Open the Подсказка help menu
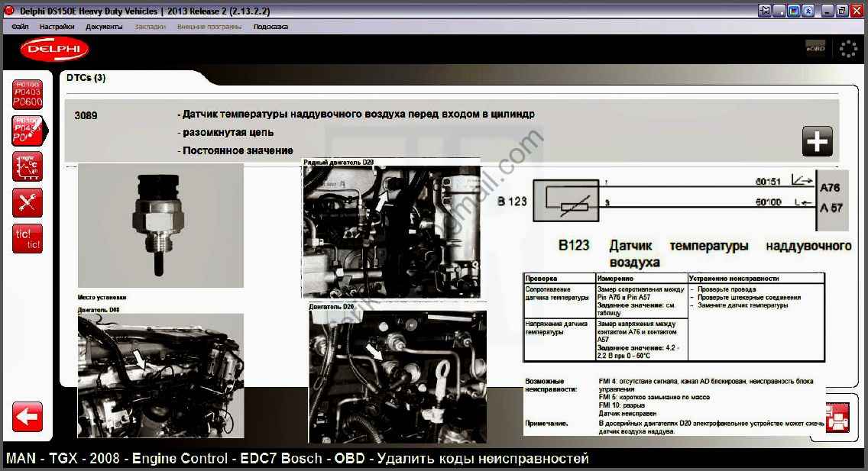Viewport: 868px width, 471px height. [x=270, y=27]
